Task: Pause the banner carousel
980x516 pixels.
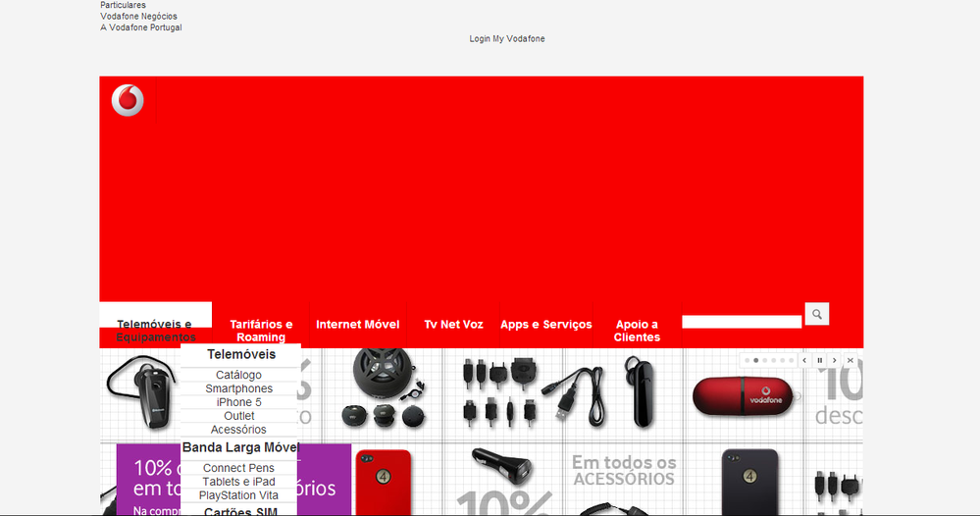Action: pyautogui.click(x=819, y=360)
